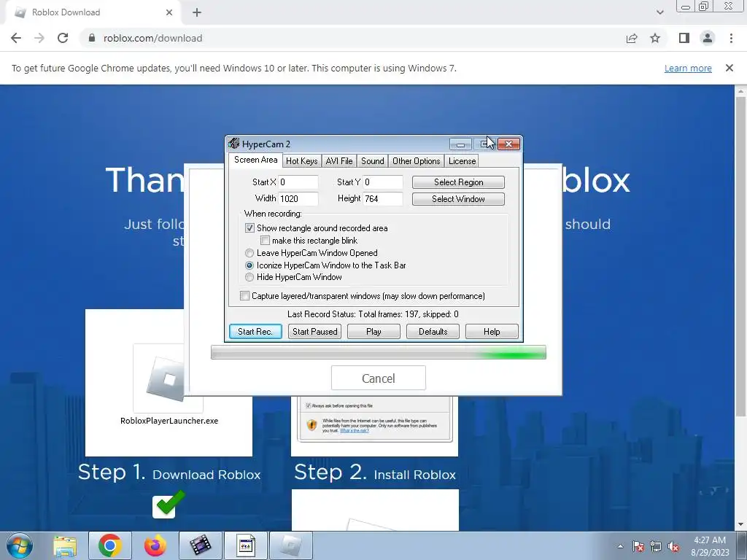This screenshot has width=747, height=560.
Task: Click the Help button in HyperCam
Action: tap(492, 332)
